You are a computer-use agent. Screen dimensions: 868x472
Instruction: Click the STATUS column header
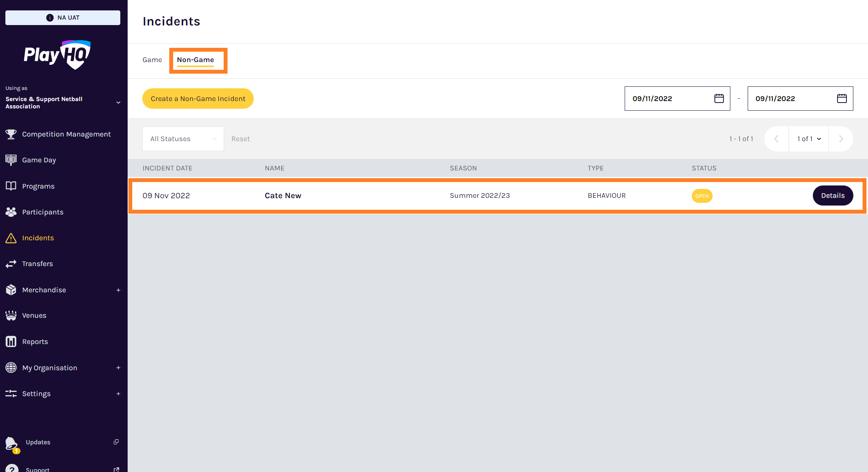tap(704, 168)
